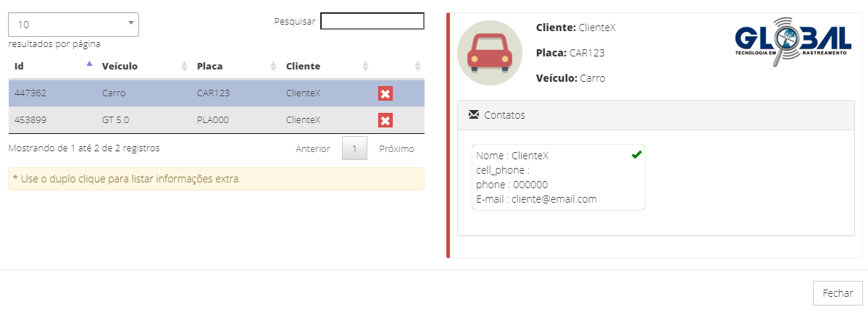Select the Carro CAR123 table row
Screen dimensions: 868x312
coord(188,93)
